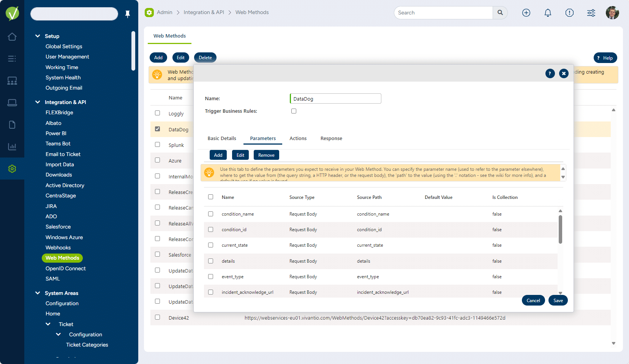The height and width of the screenshot is (364, 629).
Task: Check the condition_name parameter row
Action: click(x=211, y=214)
